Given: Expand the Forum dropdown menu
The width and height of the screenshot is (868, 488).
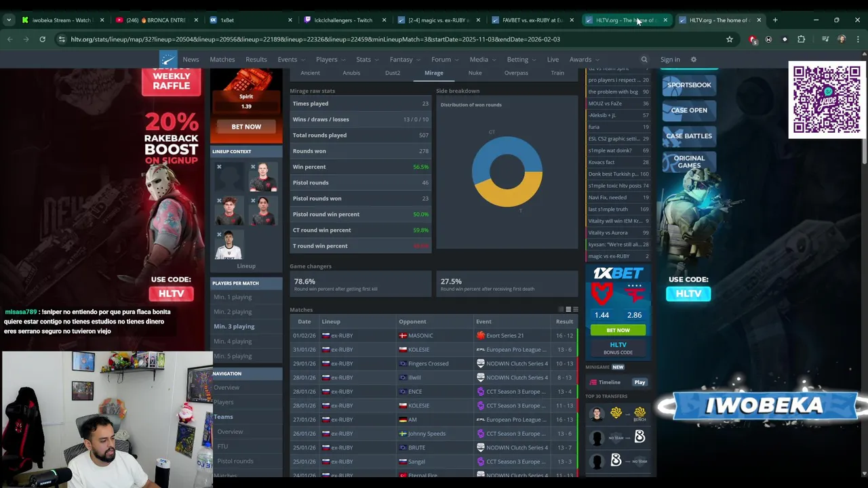Looking at the screenshot, I should pos(445,60).
